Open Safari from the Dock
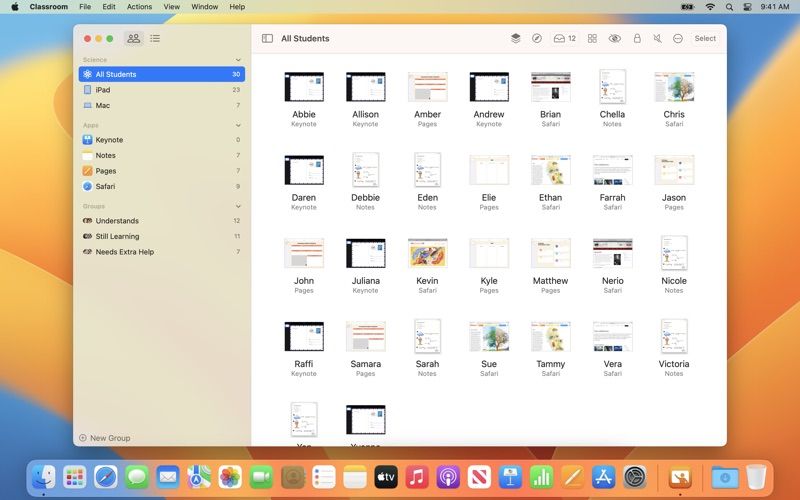Screen dimensions: 800x500 (x=106, y=478)
